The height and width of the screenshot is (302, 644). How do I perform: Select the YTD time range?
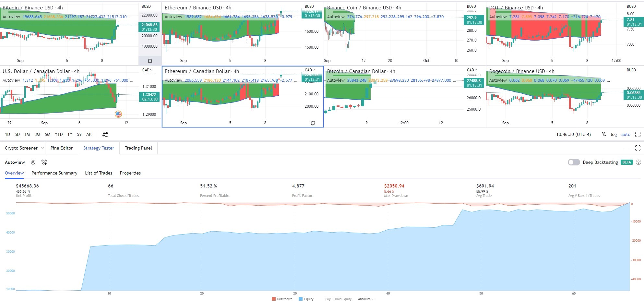click(x=59, y=134)
